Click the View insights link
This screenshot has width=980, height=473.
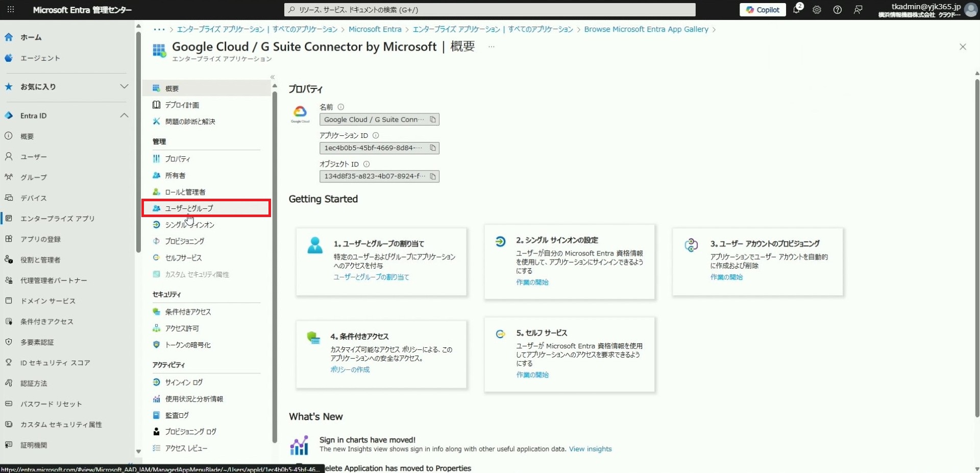pos(590,449)
